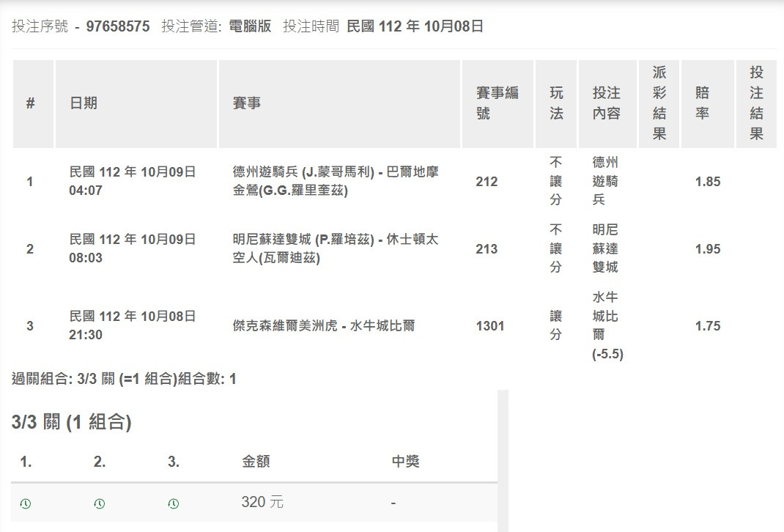Screen dimensions: 784x532
Task: Select bet serial number 97658575
Action: [118, 26]
